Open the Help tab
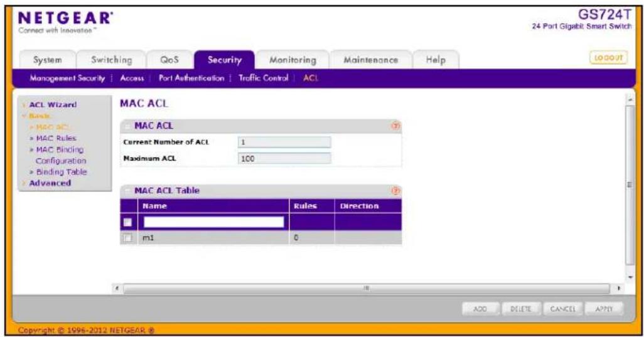The width and height of the screenshot is (644, 337). [x=436, y=60]
